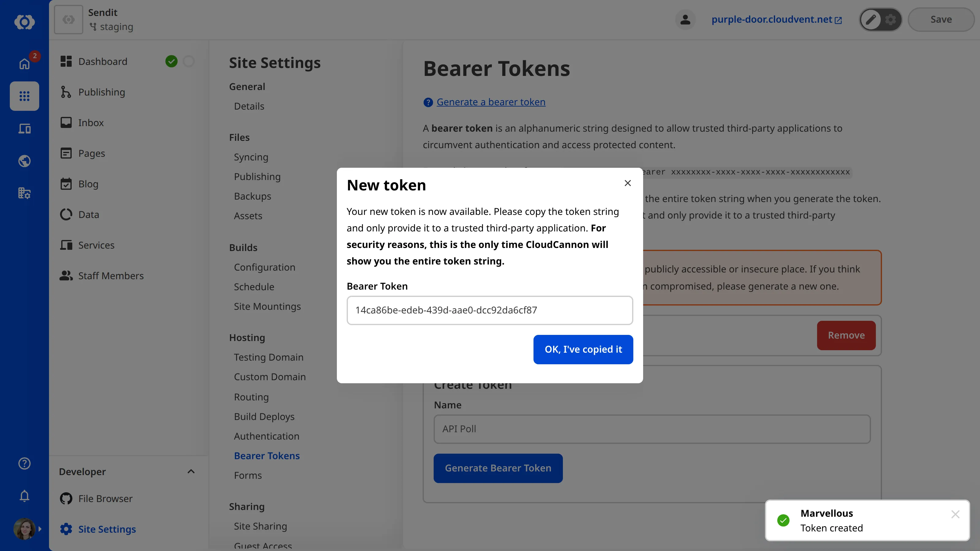Open the globe domains icon in left rail
Image resolution: width=980 pixels, height=551 pixels.
24,161
